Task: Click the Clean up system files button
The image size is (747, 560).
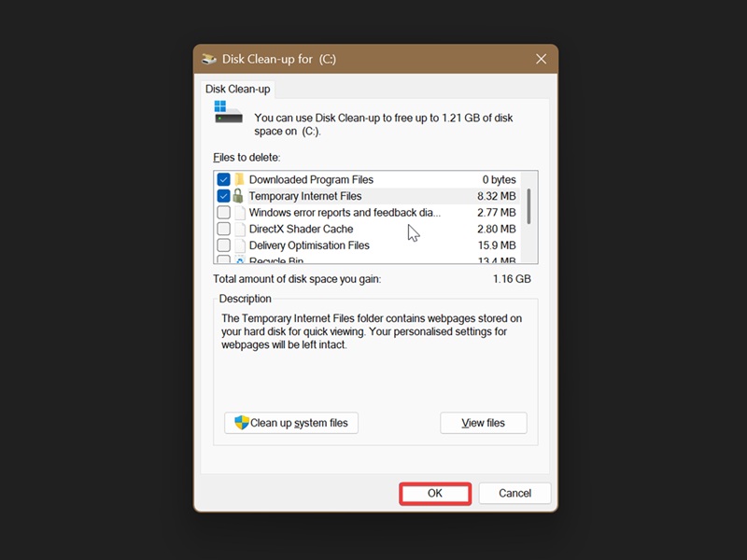Action: [x=291, y=423]
